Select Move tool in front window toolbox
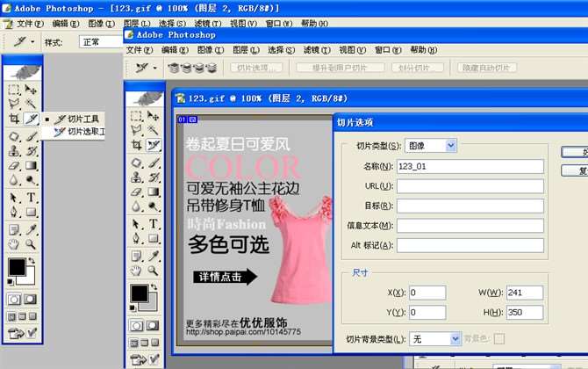Image resolution: width=588 pixels, height=369 pixels. 153,116
